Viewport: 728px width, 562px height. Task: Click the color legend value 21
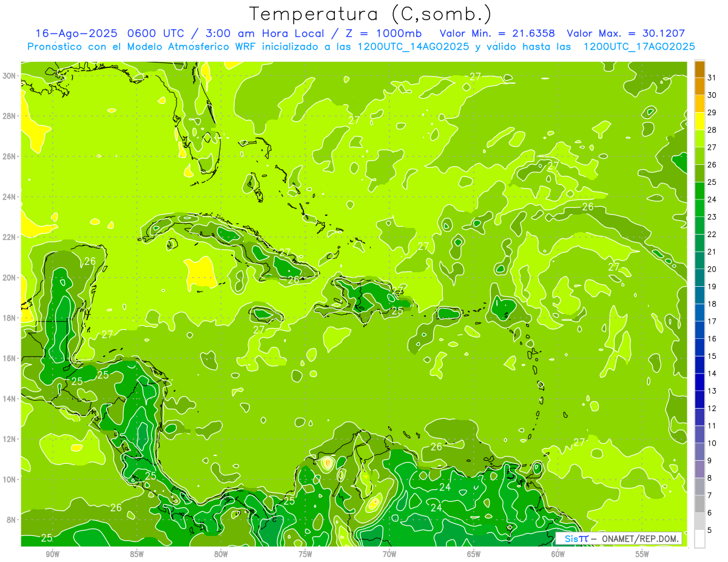click(712, 252)
